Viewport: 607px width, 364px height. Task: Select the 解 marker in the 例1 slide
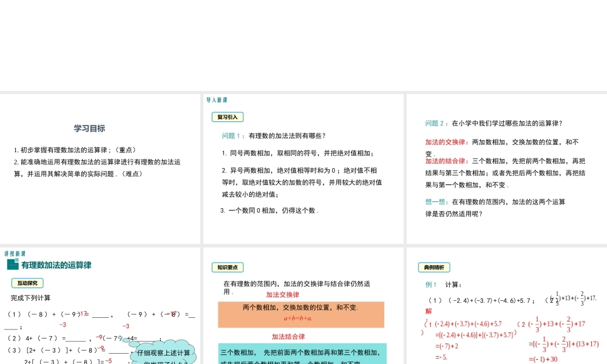(429, 310)
